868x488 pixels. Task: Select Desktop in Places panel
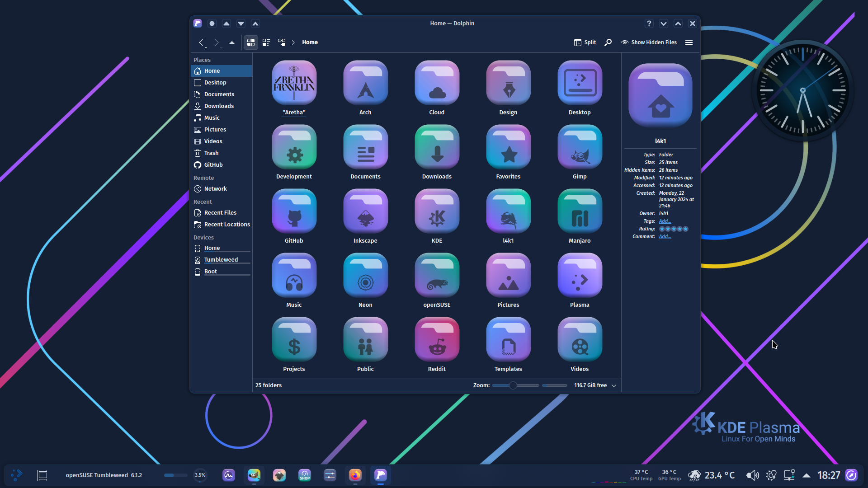[x=221, y=83]
